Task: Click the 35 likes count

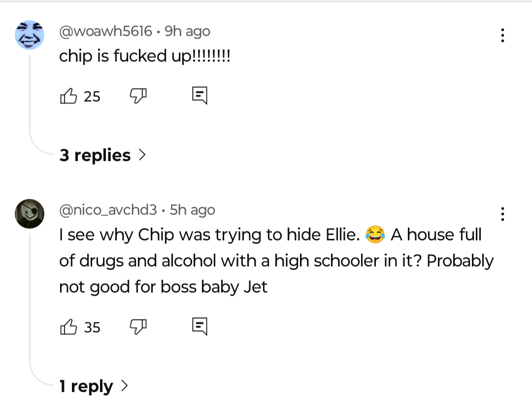Action: click(x=92, y=328)
